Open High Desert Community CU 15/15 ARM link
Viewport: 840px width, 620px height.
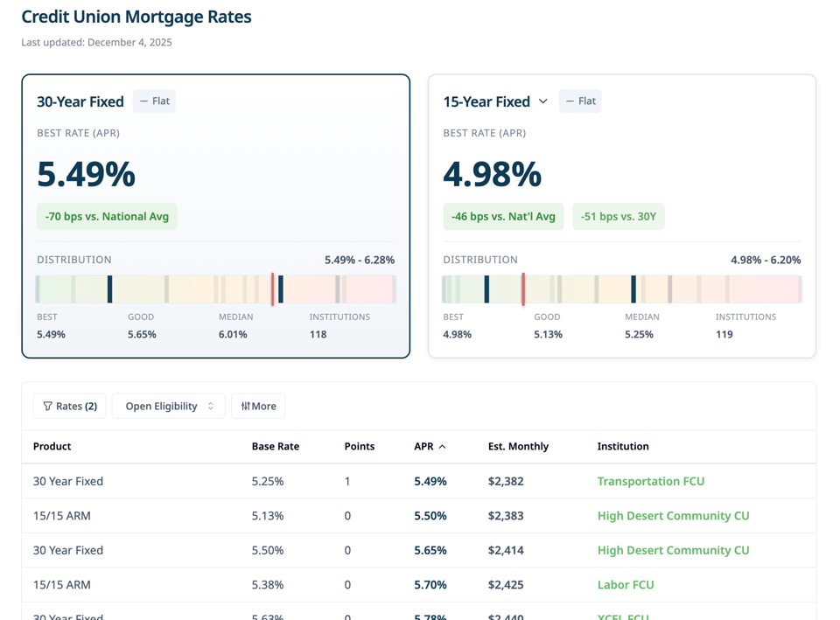click(673, 516)
